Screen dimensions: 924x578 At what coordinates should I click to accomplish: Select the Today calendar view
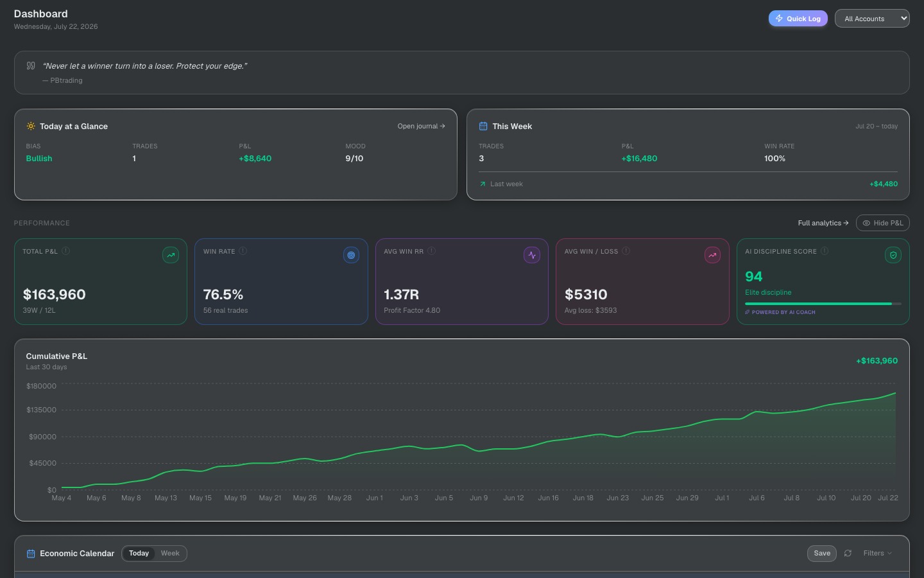coord(139,554)
